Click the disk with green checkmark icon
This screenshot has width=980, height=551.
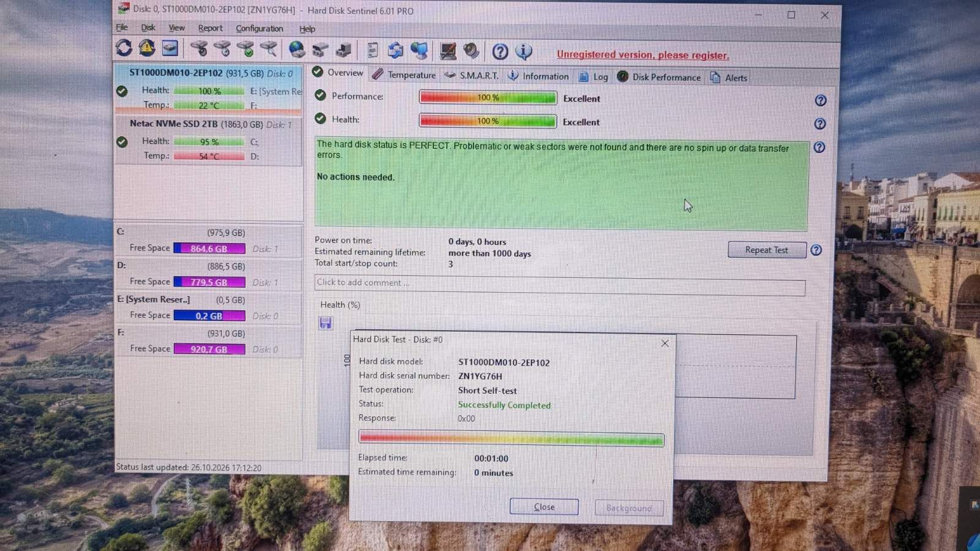tap(246, 48)
